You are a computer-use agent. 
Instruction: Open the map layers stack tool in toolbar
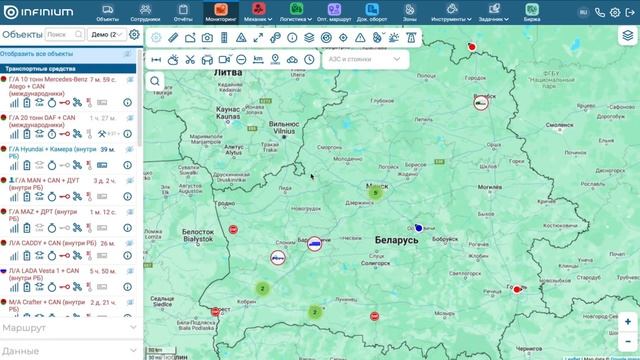point(309,38)
